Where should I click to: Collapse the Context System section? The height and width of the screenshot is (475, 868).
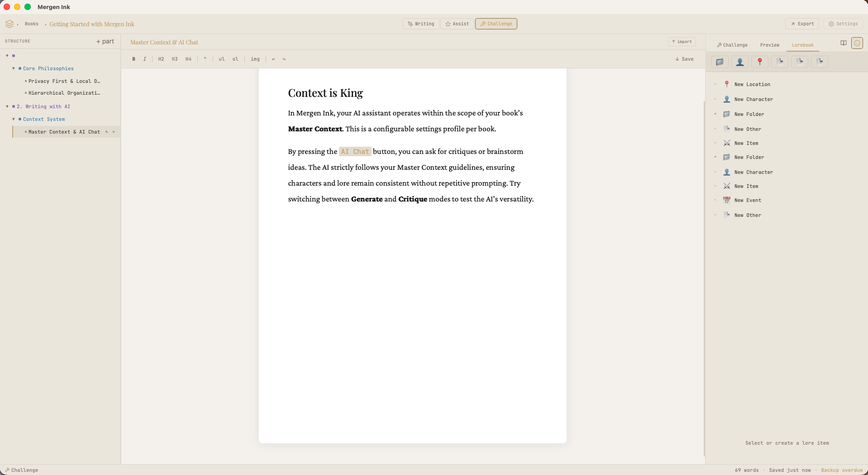pyautogui.click(x=13, y=119)
